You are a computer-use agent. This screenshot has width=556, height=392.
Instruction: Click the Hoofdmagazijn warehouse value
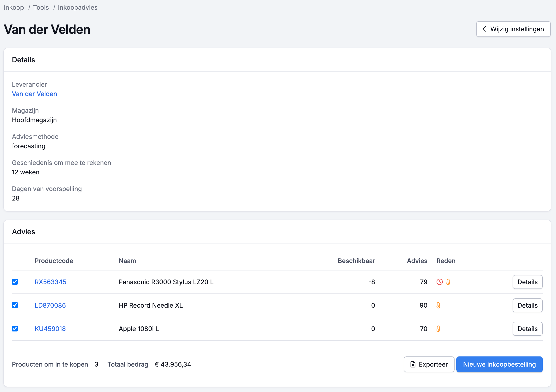(x=34, y=120)
